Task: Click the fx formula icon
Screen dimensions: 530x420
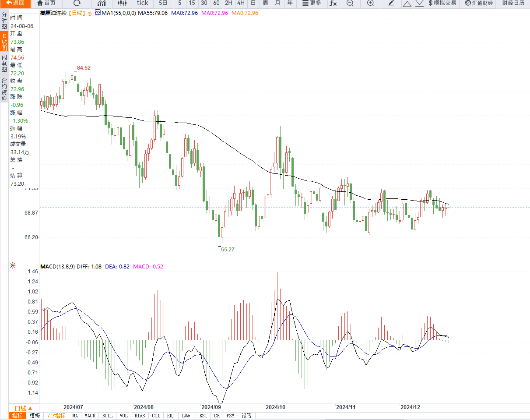Action: pyautogui.click(x=333, y=3)
